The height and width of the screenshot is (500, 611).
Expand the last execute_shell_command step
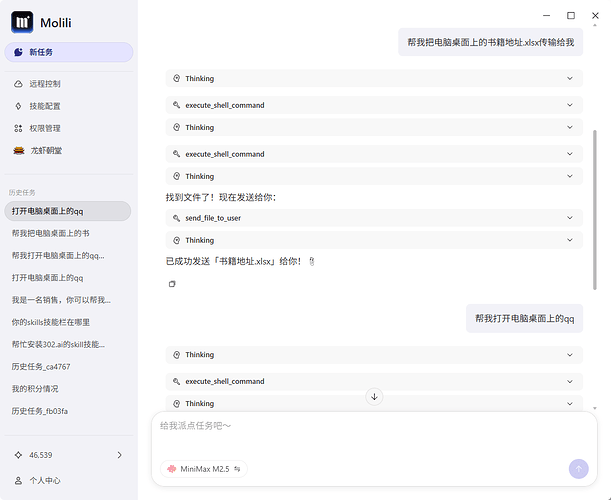374,381
